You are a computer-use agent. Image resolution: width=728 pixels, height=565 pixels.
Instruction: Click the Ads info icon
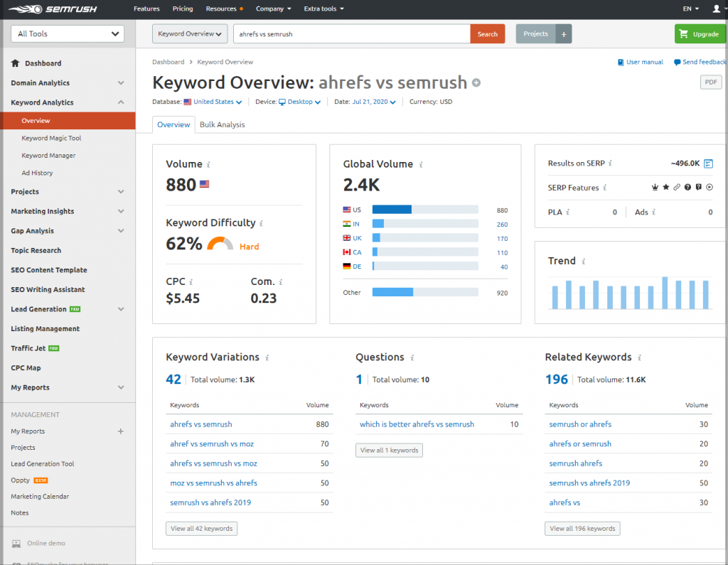[654, 212]
